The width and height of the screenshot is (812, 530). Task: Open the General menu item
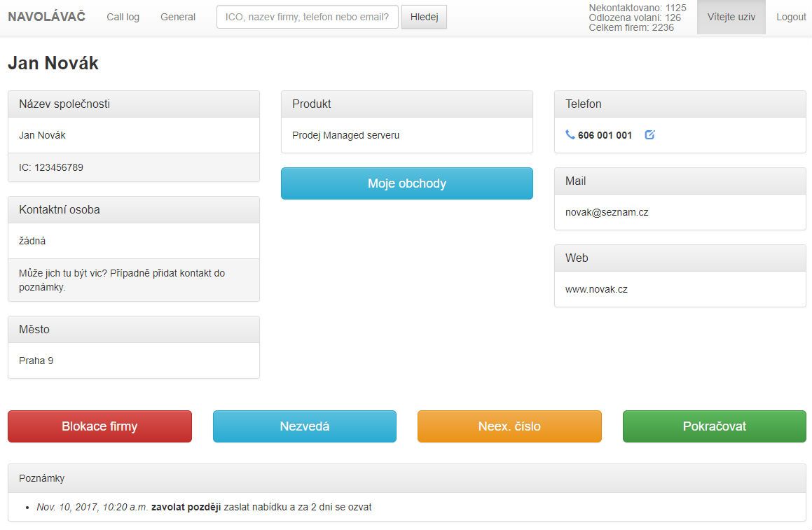(x=178, y=17)
